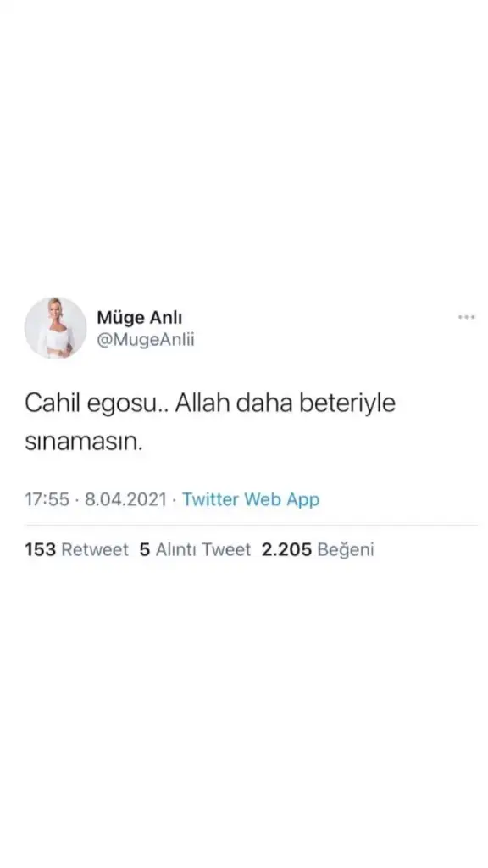Click the 'Alıntı Tweet' label text
The width and height of the screenshot is (488, 868).
pos(203,549)
